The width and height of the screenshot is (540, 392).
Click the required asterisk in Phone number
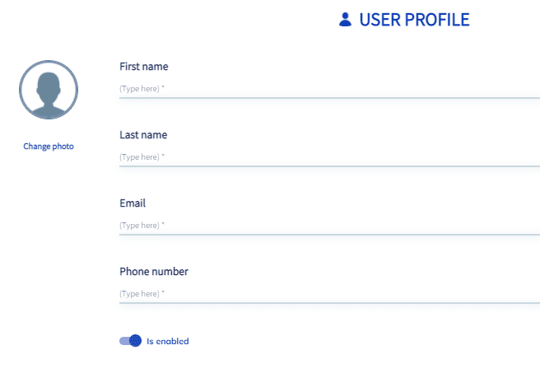coord(163,292)
